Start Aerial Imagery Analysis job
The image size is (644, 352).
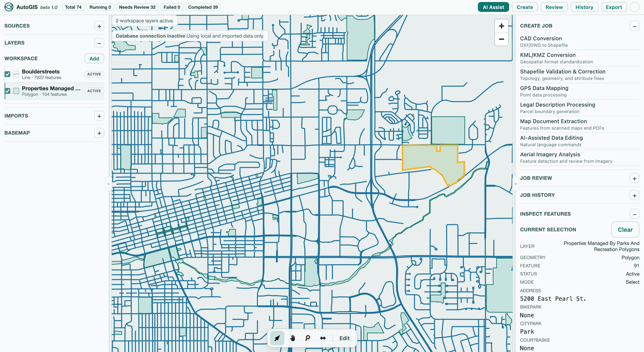pos(579,157)
